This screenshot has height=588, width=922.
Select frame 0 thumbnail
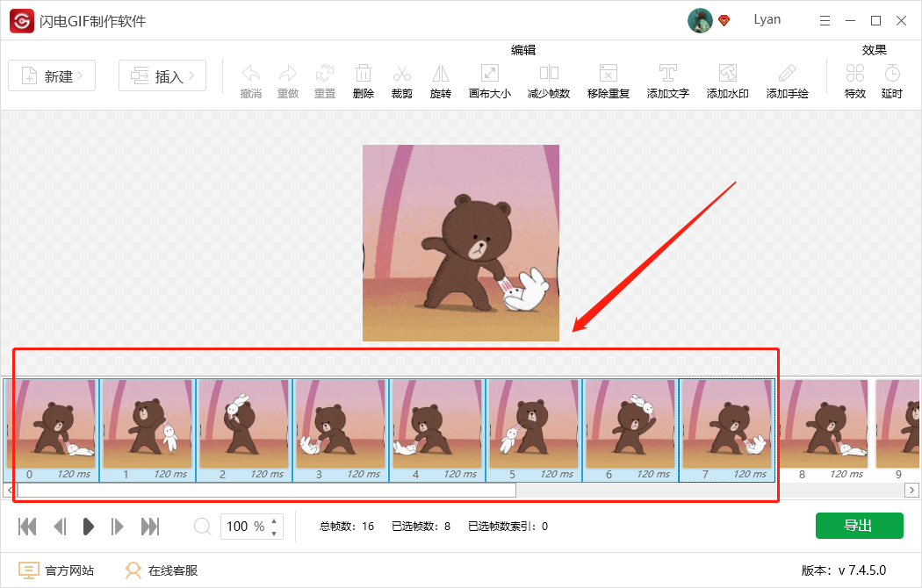point(51,430)
